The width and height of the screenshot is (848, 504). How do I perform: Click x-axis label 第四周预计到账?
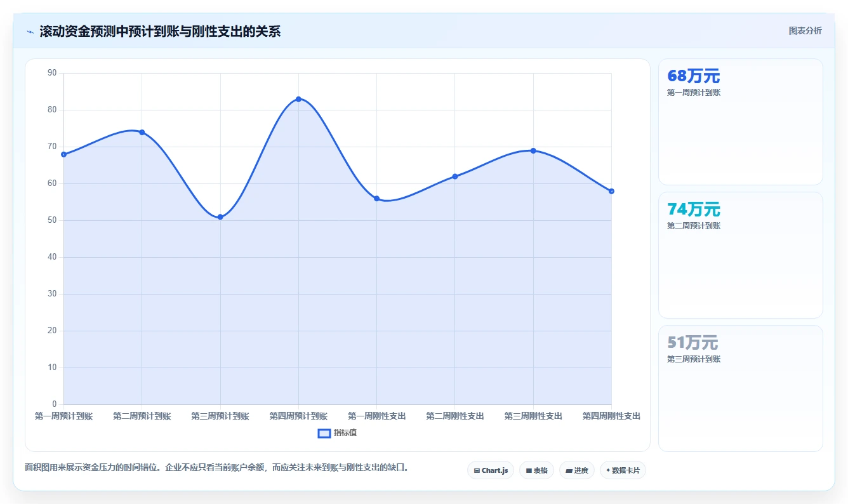pyautogui.click(x=298, y=416)
